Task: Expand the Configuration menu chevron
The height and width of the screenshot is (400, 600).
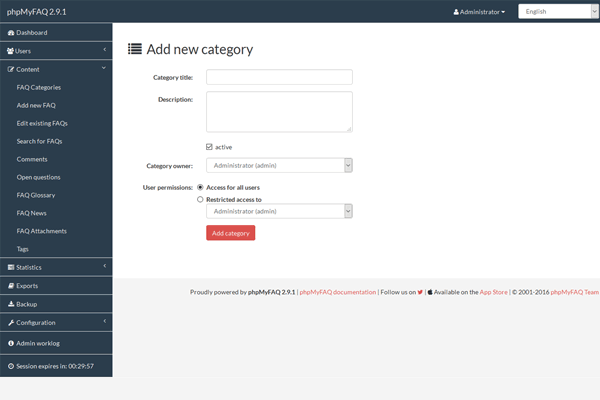Action: (104, 322)
